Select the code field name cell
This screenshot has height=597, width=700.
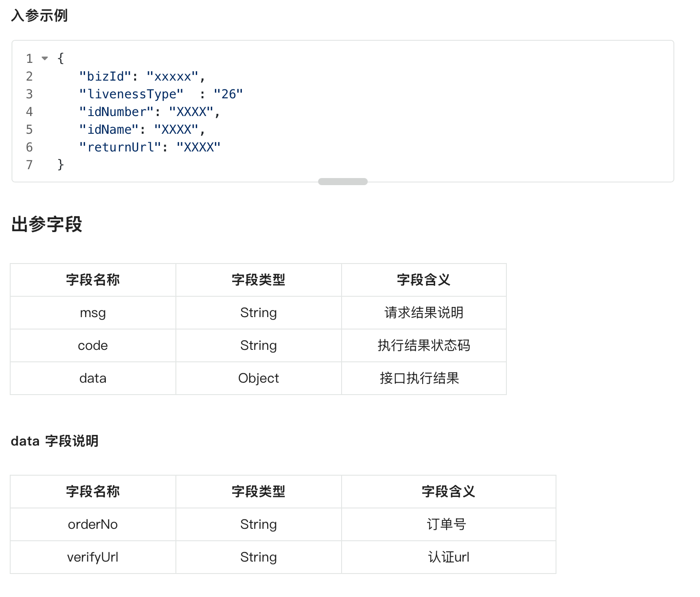(93, 345)
